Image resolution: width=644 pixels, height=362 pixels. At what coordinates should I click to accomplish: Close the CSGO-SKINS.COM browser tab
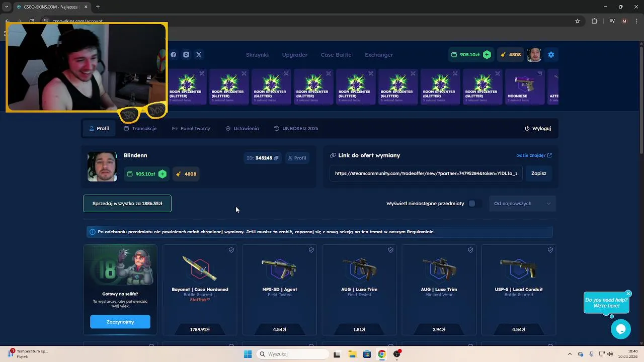click(86, 7)
